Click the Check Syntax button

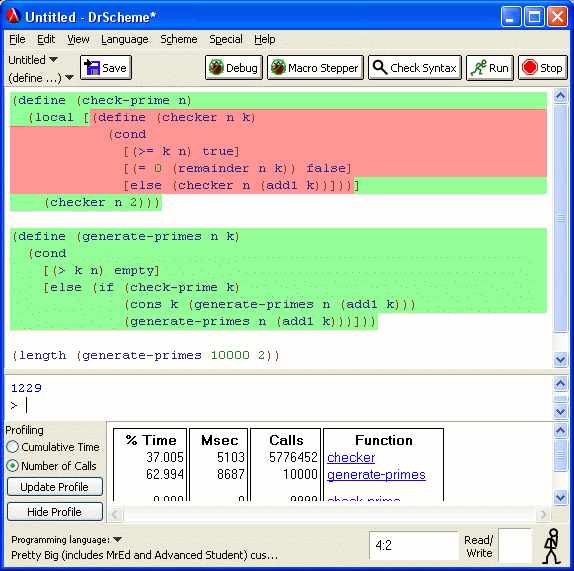click(415, 68)
